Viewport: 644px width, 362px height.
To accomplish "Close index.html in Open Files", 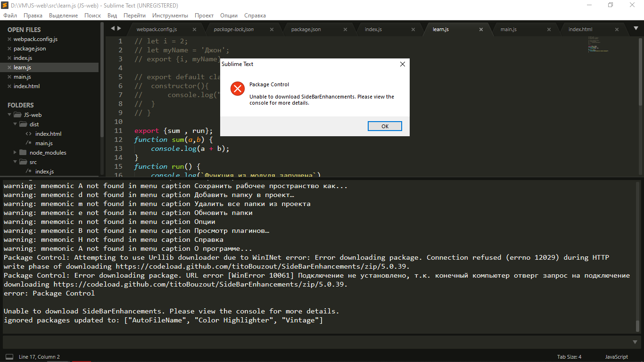I will [x=9, y=86].
